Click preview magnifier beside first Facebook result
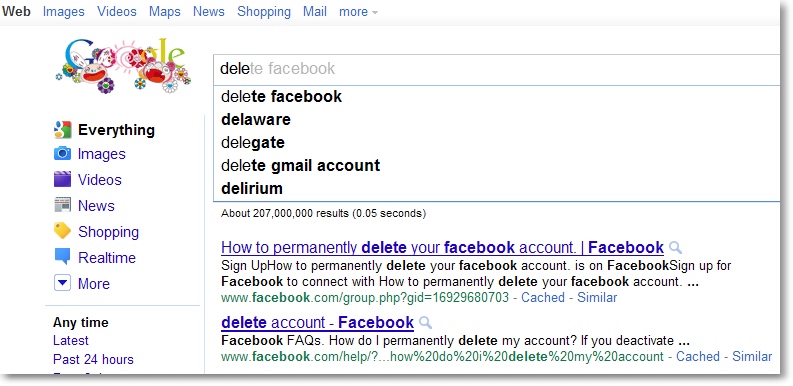 click(675, 248)
